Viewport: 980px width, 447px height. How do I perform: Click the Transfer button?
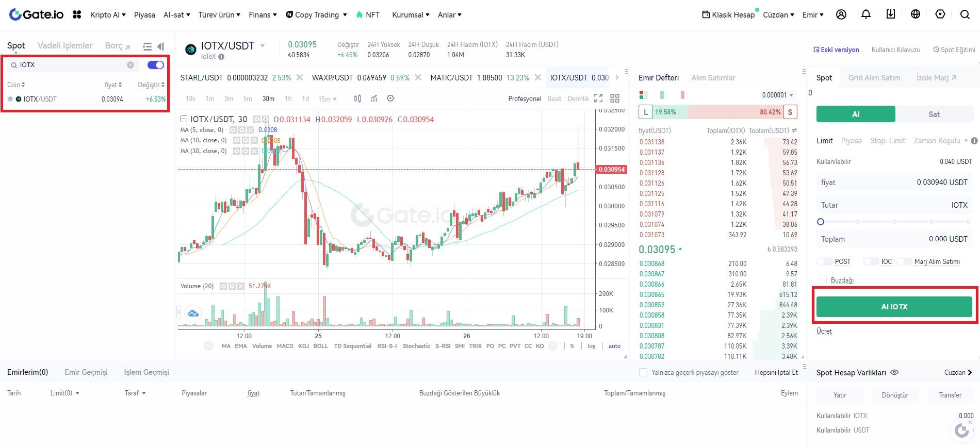pyautogui.click(x=950, y=395)
